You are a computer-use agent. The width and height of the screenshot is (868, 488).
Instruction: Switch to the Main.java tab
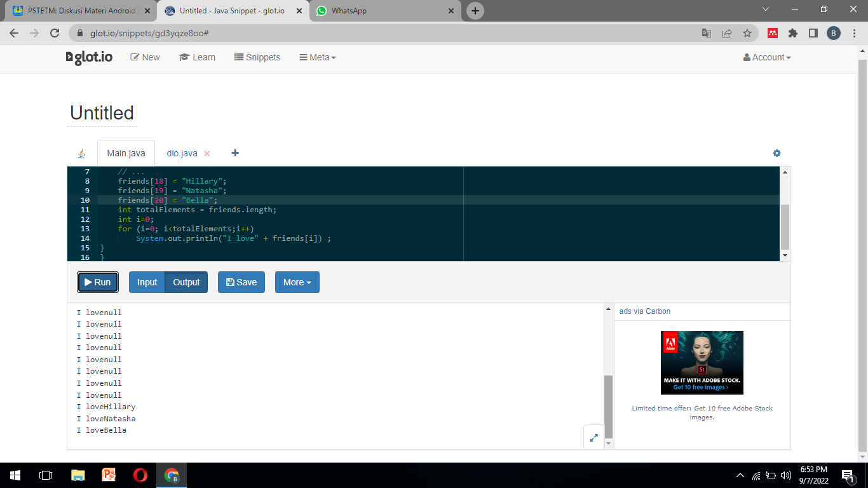(x=126, y=153)
